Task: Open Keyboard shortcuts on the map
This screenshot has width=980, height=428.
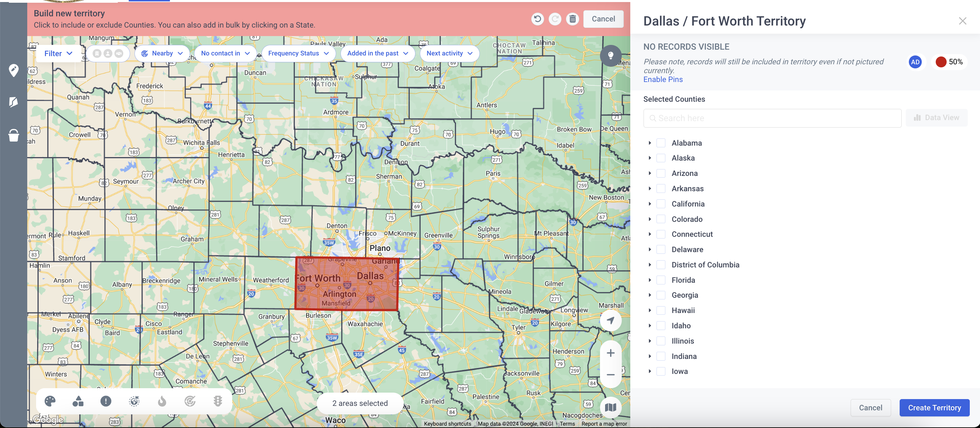Action: [x=447, y=424]
